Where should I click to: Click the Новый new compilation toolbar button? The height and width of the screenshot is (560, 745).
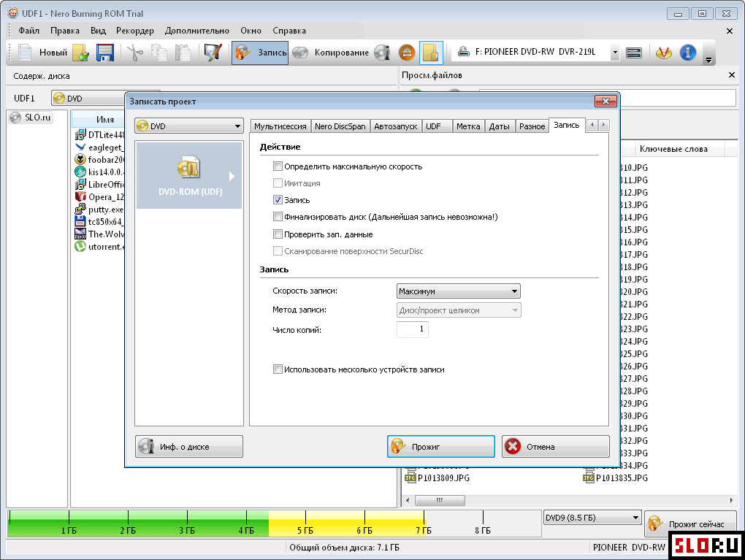(x=43, y=53)
